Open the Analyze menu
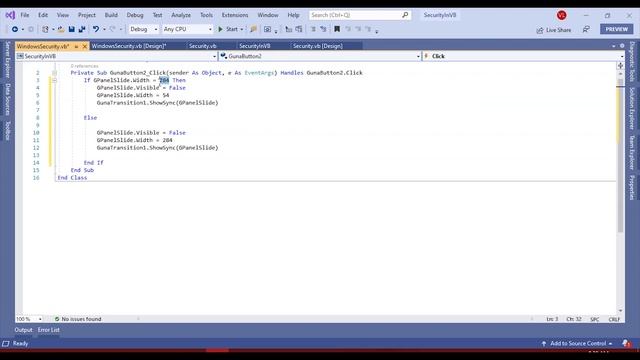The width and height of the screenshot is (640, 360). tap(181, 15)
